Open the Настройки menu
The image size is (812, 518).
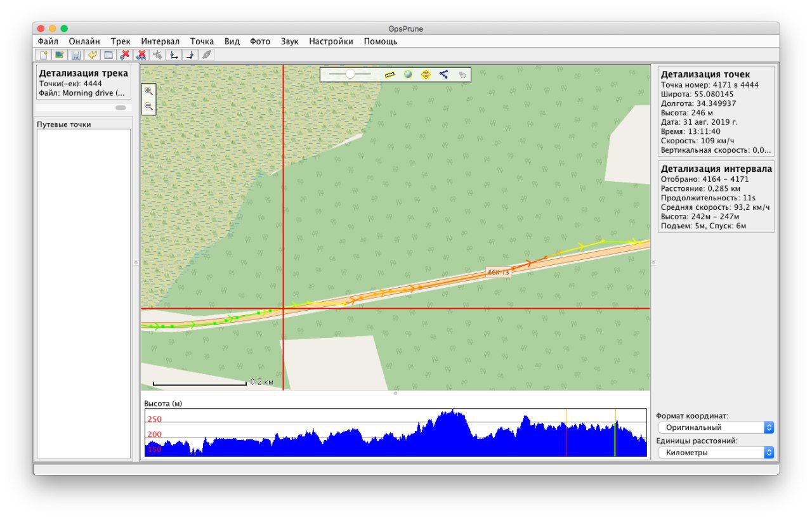pyautogui.click(x=331, y=41)
